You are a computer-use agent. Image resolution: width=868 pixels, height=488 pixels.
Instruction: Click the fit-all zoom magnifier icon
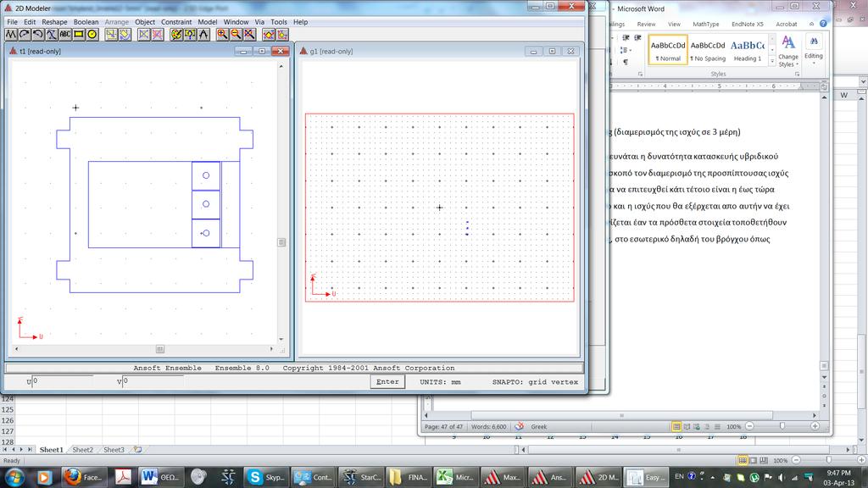[250, 34]
